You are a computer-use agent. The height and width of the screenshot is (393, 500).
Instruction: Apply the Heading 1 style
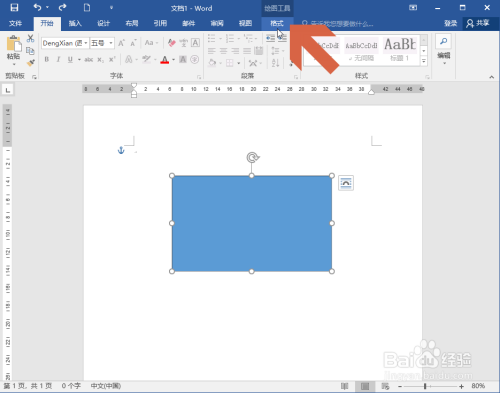coord(400,50)
